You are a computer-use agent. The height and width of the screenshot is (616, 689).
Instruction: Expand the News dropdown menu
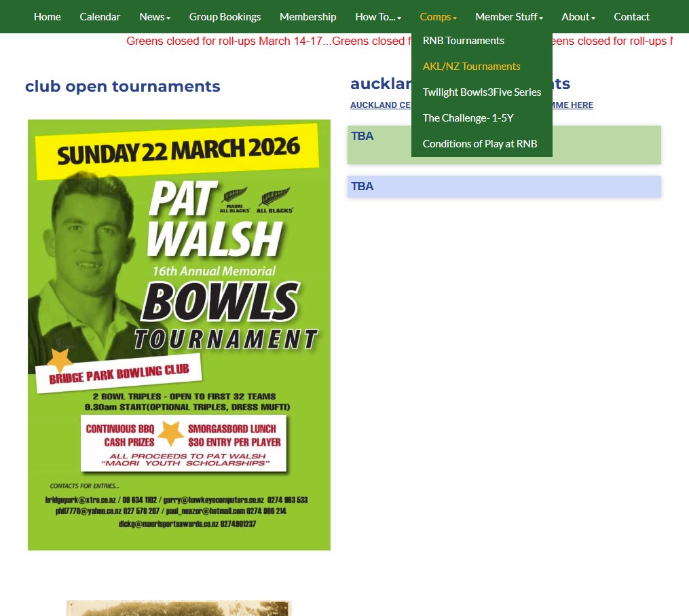click(155, 17)
